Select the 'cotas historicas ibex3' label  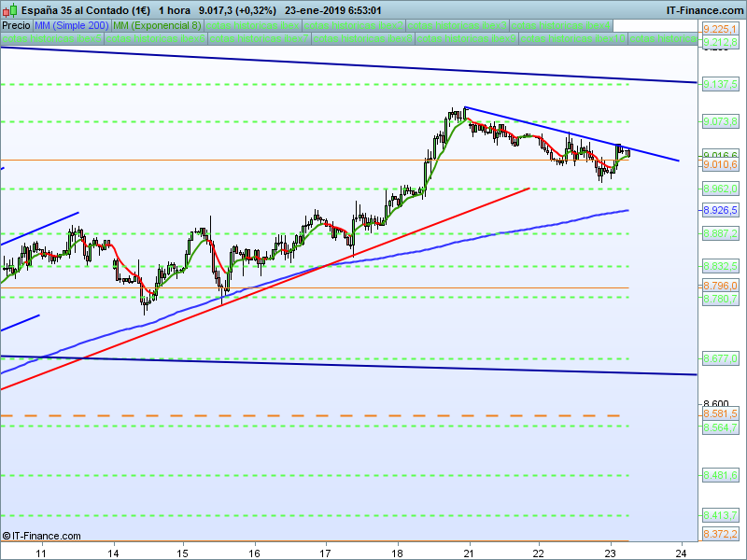(x=458, y=25)
